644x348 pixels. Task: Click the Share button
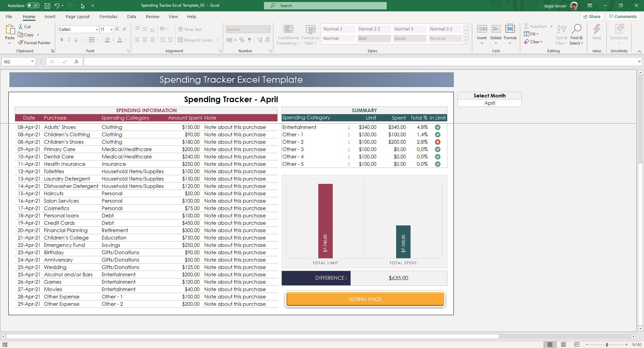(592, 16)
